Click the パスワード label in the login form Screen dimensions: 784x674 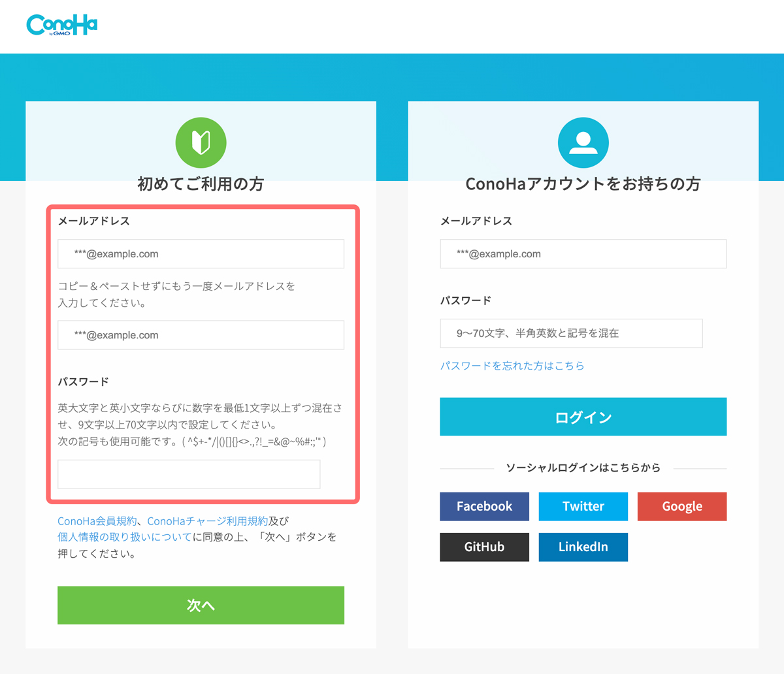pos(465,300)
